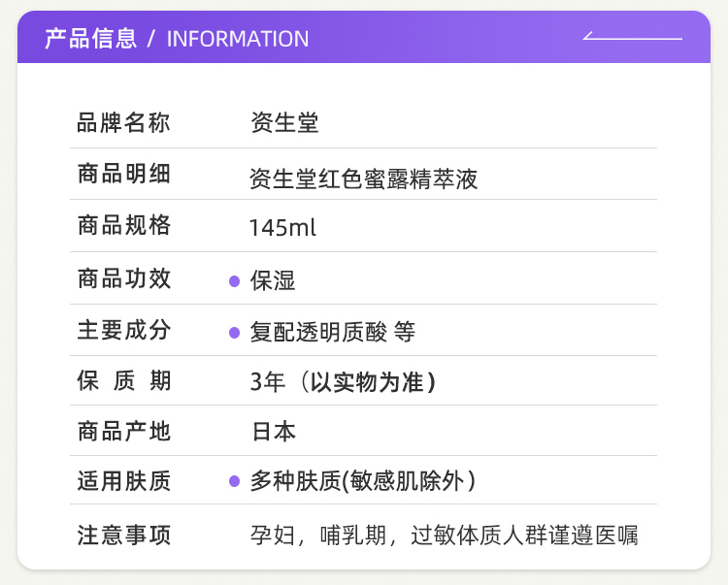728x585 pixels.
Task: Select the 商品明细 label
Action: click(123, 175)
